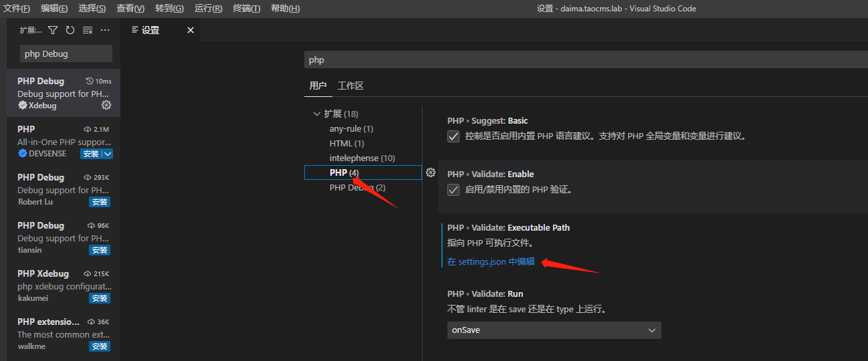Open 终端(T) menu
This screenshot has width=868, height=361.
(246, 9)
